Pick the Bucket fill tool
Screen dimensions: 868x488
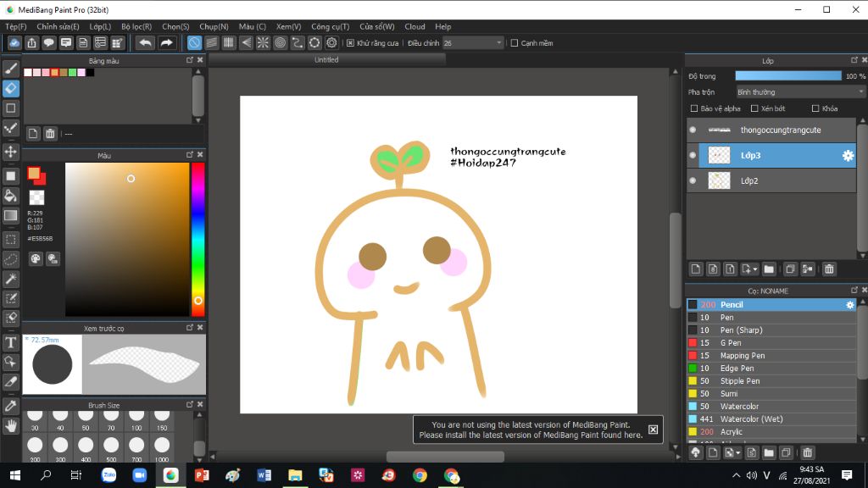coord(11,196)
